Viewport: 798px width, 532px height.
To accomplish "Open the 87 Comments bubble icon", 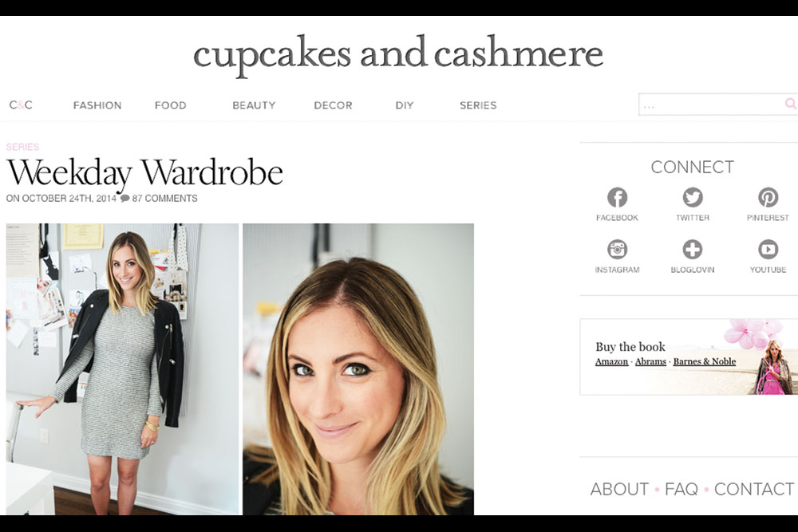I will (125, 198).
